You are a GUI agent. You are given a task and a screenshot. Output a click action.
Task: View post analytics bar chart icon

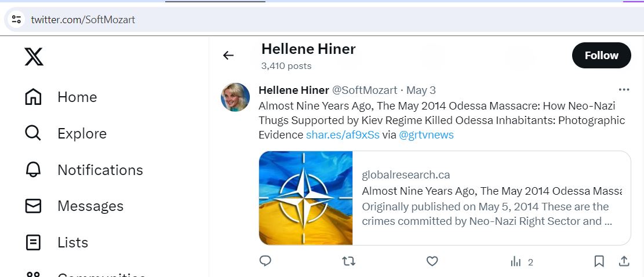[x=515, y=261]
